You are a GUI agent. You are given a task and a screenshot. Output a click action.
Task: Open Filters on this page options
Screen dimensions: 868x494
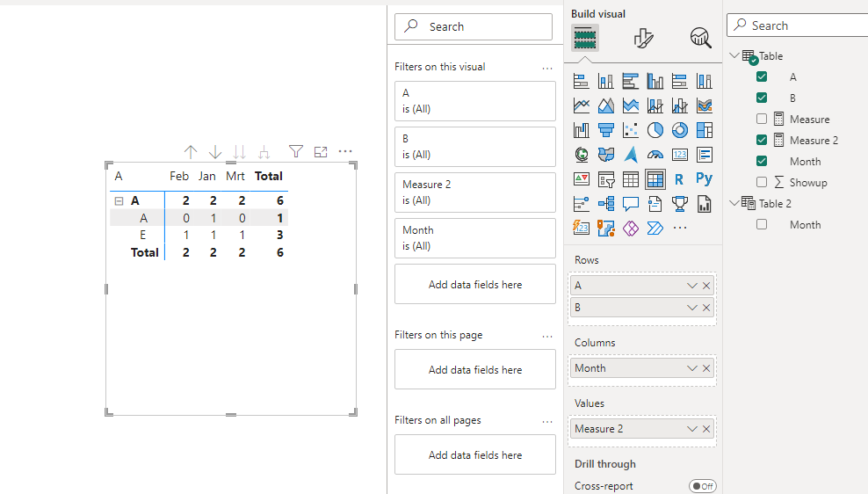pyautogui.click(x=547, y=336)
